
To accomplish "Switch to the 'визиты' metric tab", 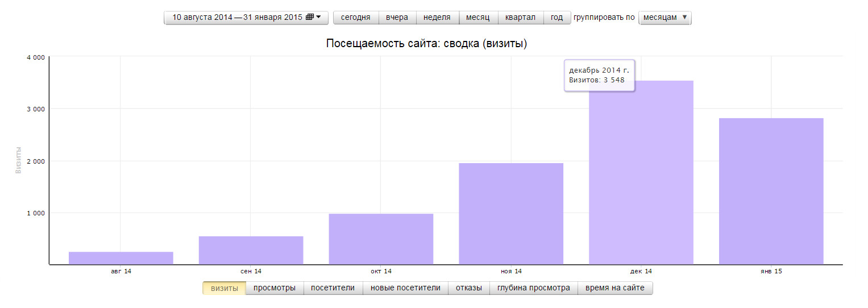I will point(224,288).
